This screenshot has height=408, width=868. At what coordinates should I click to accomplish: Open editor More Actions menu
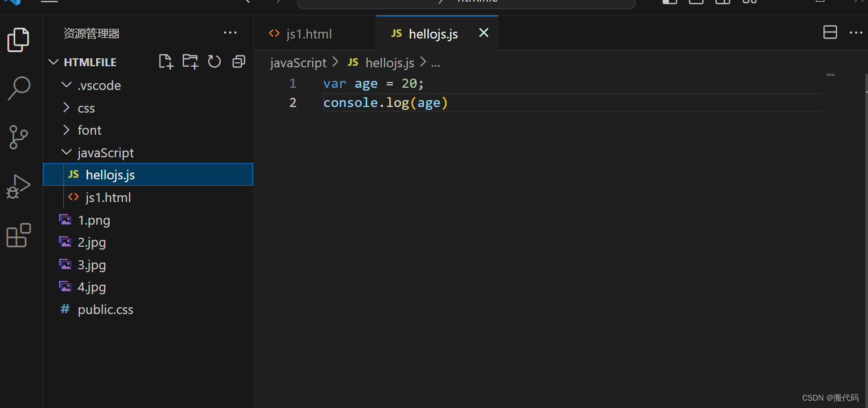coord(856,33)
